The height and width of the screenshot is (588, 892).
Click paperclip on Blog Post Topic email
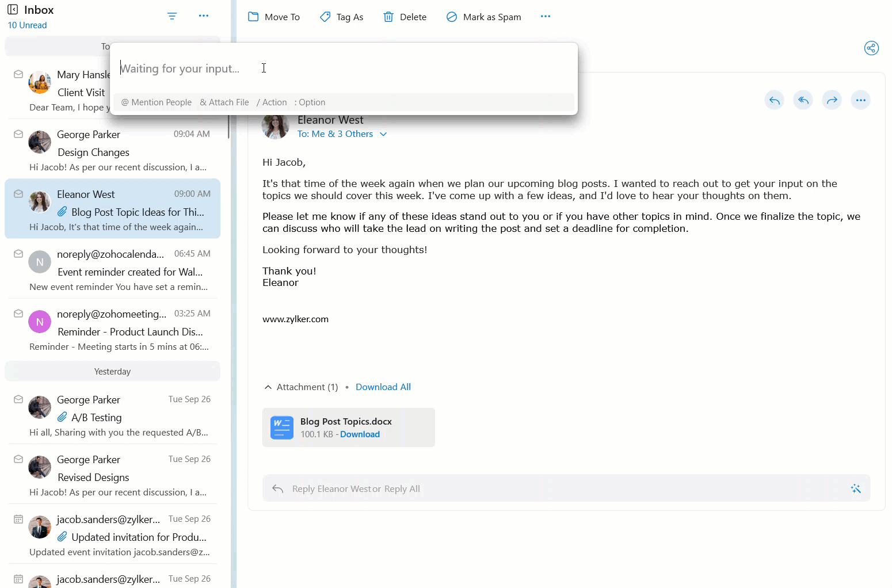click(63, 212)
